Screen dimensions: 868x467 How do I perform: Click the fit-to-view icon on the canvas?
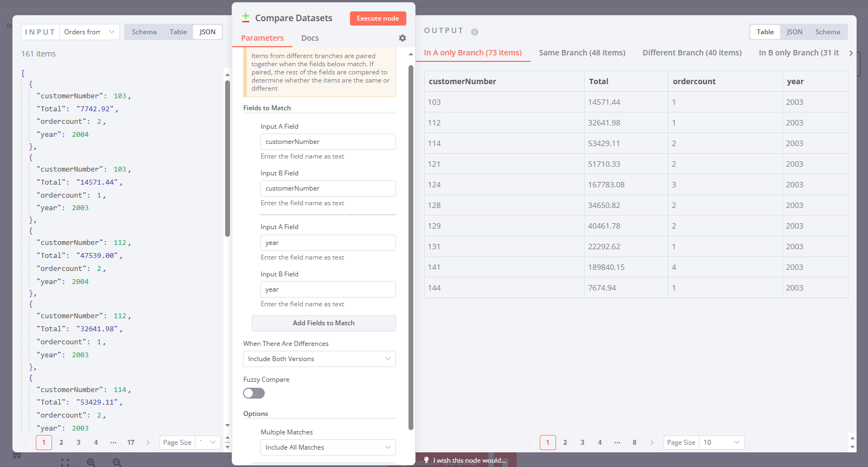65,462
